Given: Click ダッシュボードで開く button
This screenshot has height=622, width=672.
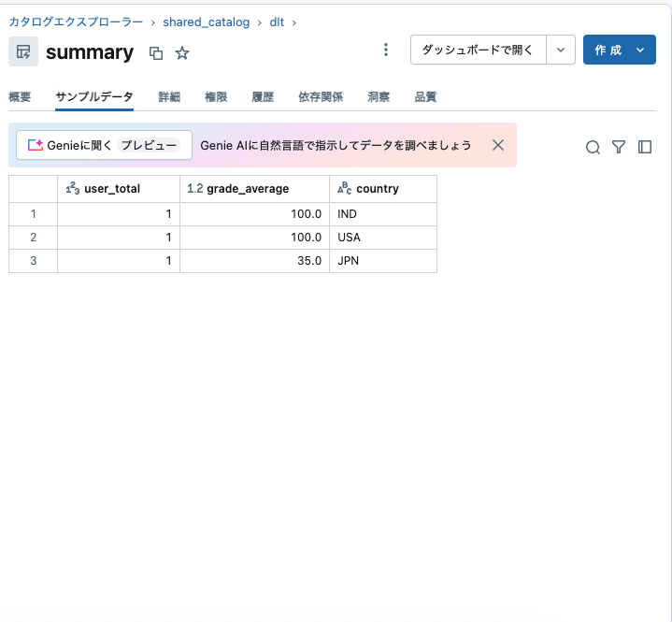Looking at the screenshot, I should coord(479,50).
